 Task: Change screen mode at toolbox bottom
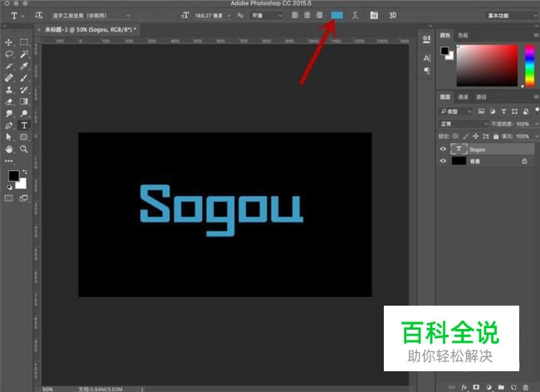pyautogui.click(x=24, y=198)
